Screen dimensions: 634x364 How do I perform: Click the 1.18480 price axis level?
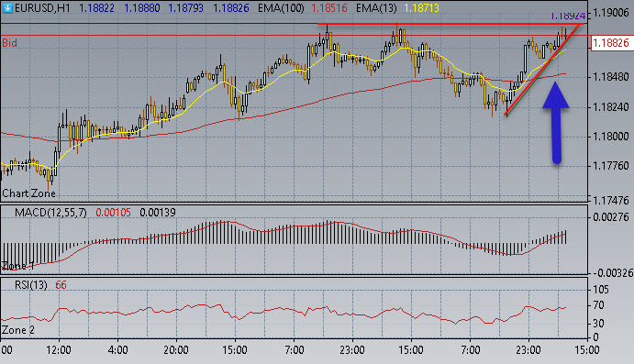tap(610, 76)
